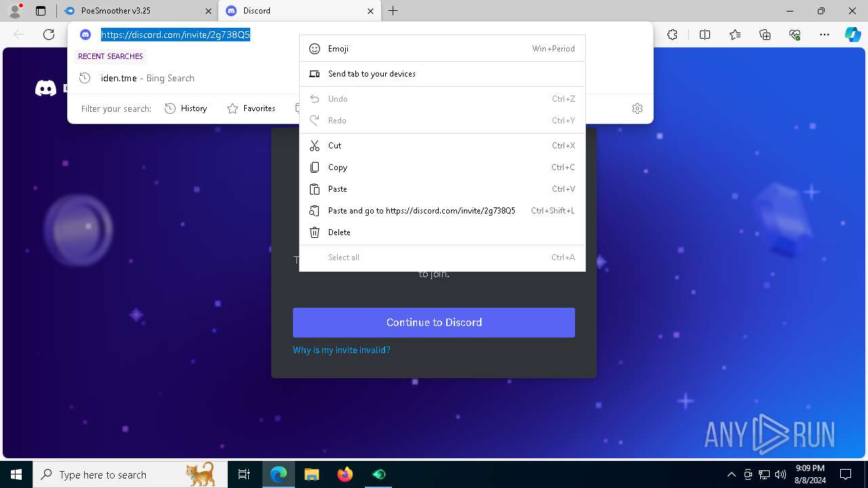The width and height of the screenshot is (868, 488).
Task: Open the tab actions menu icon
Action: pos(41,11)
